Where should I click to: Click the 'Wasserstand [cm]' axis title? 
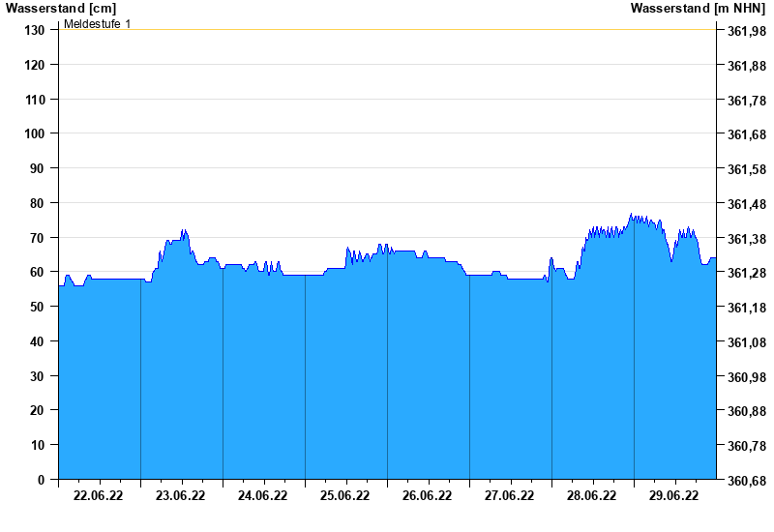click(x=61, y=8)
